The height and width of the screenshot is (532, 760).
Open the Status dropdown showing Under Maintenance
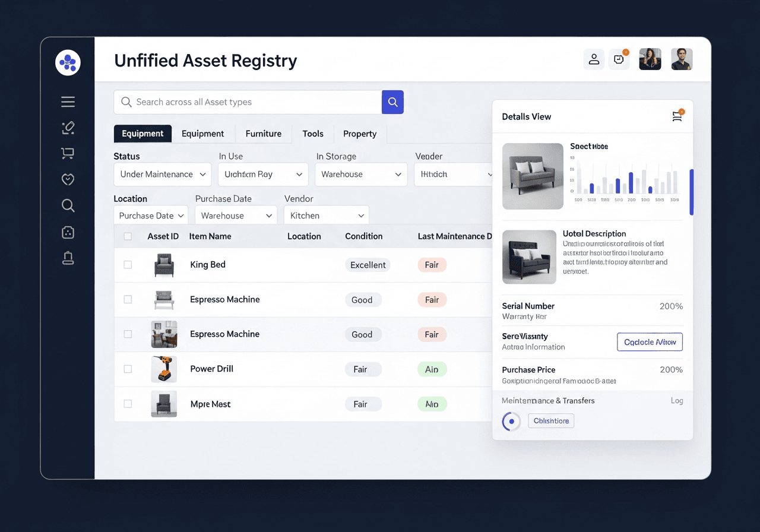coord(162,174)
